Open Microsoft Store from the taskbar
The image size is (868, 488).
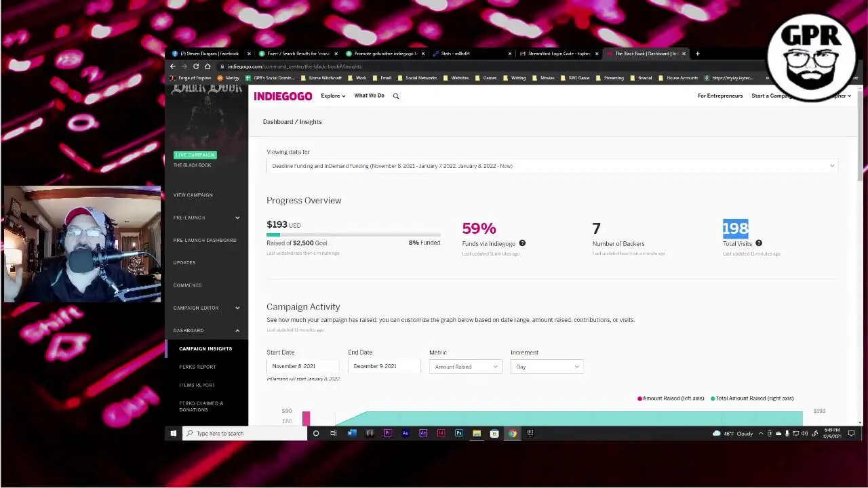click(494, 433)
